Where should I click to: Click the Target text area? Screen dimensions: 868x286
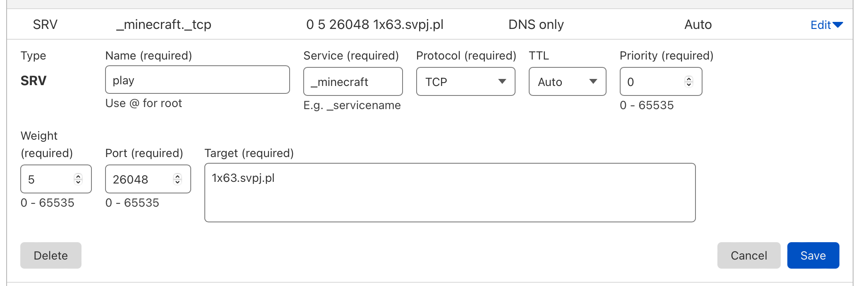(450, 193)
